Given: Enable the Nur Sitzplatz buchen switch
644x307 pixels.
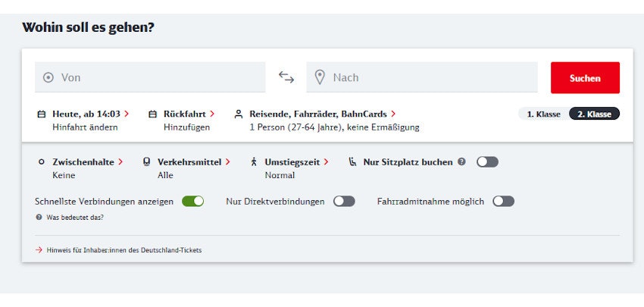Looking at the screenshot, I should pyautogui.click(x=487, y=162).
